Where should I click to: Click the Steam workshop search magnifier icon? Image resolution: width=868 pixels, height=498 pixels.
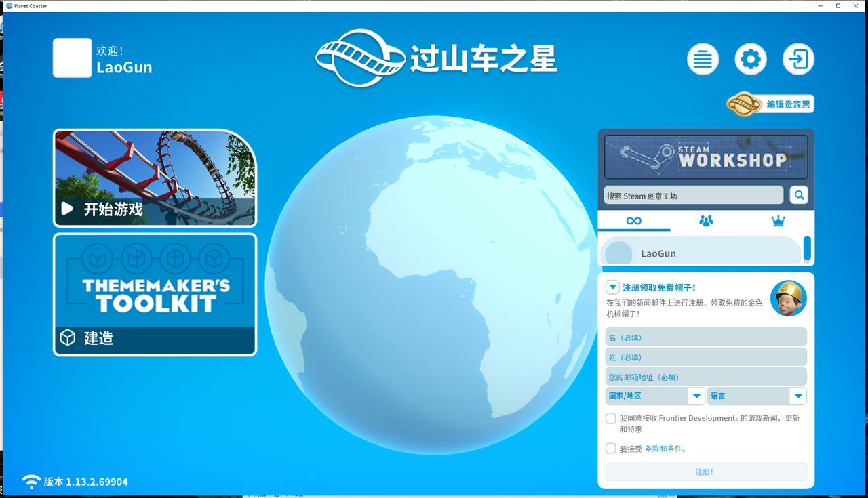tap(799, 195)
